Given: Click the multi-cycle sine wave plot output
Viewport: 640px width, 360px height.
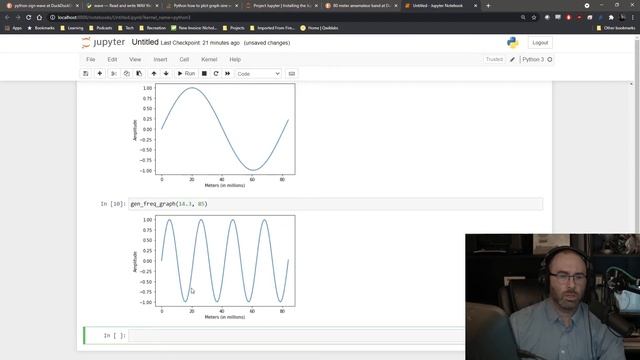Looking at the screenshot, I should [214, 267].
